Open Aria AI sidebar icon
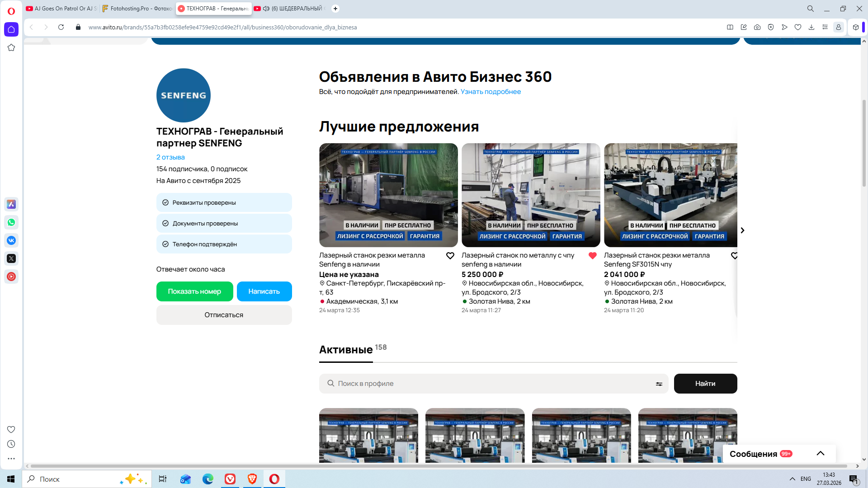Viewport: 868px width, 488px height. pyautogui.click(x=11, y=204)
